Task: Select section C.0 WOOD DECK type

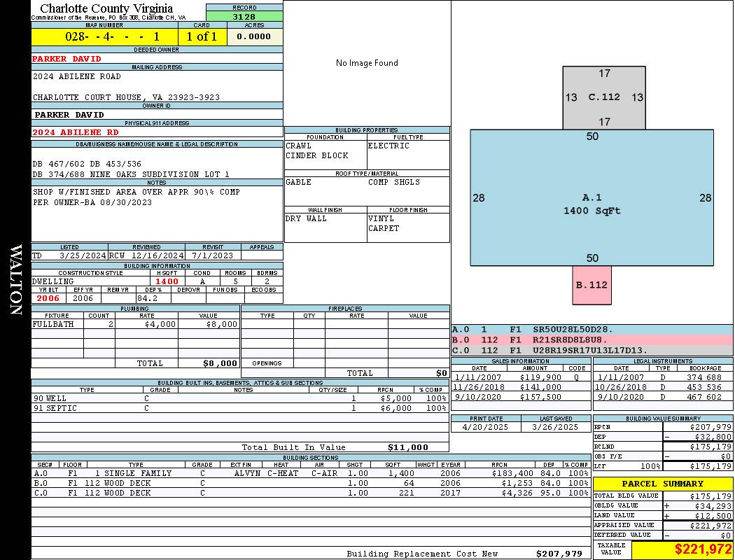Action: coord(127,493)
